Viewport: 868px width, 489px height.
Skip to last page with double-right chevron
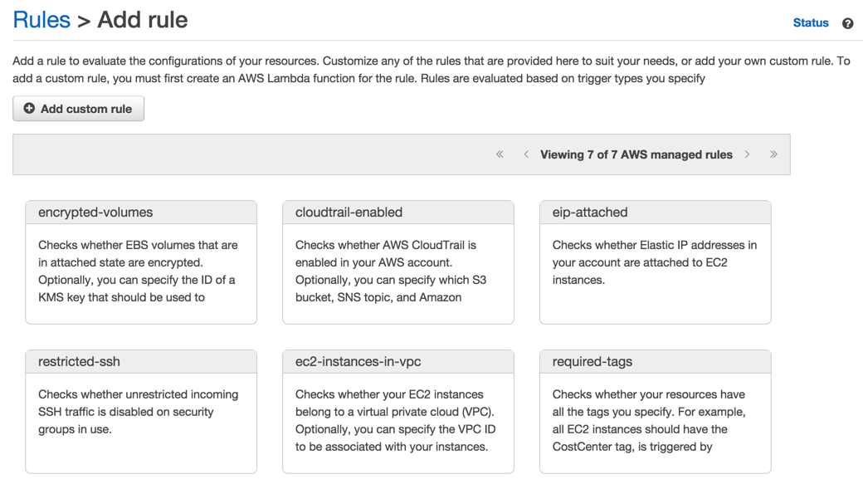[773, 154]
